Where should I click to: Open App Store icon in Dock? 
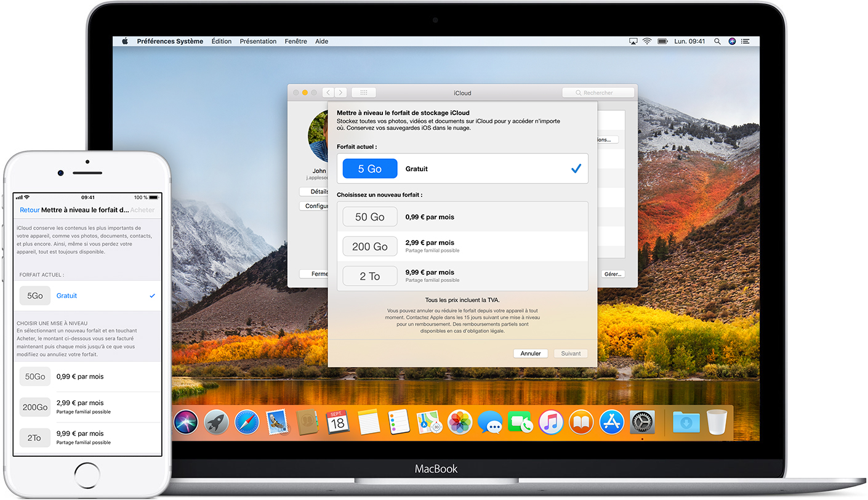tap(611, 422)
